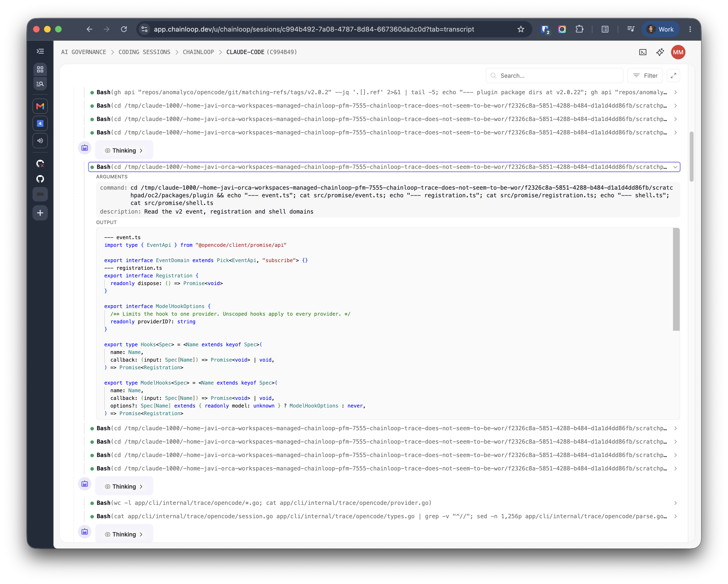Viewport: 728px width, 584px height.
Task: Click 'export interface Registration {' line
Action: click(x=151, y=275)
